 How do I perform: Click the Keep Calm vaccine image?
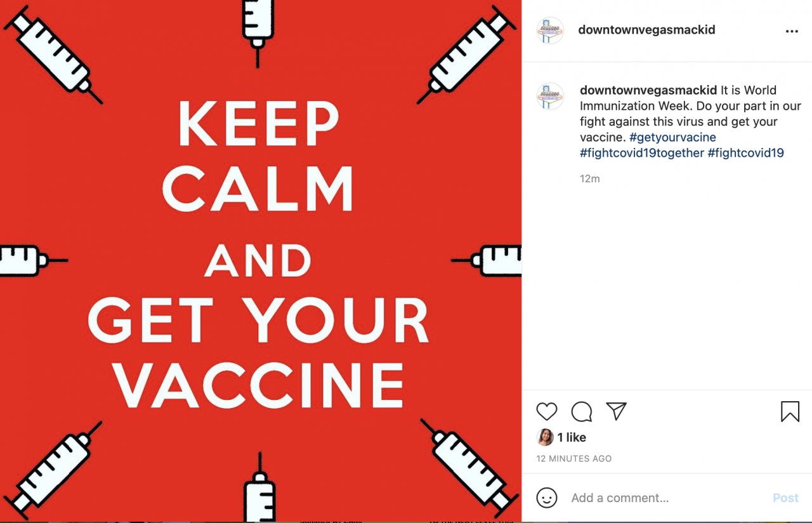click(x=261, y=261)
